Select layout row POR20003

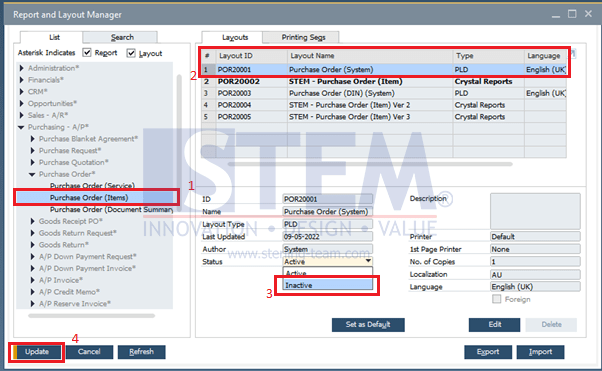384,93
